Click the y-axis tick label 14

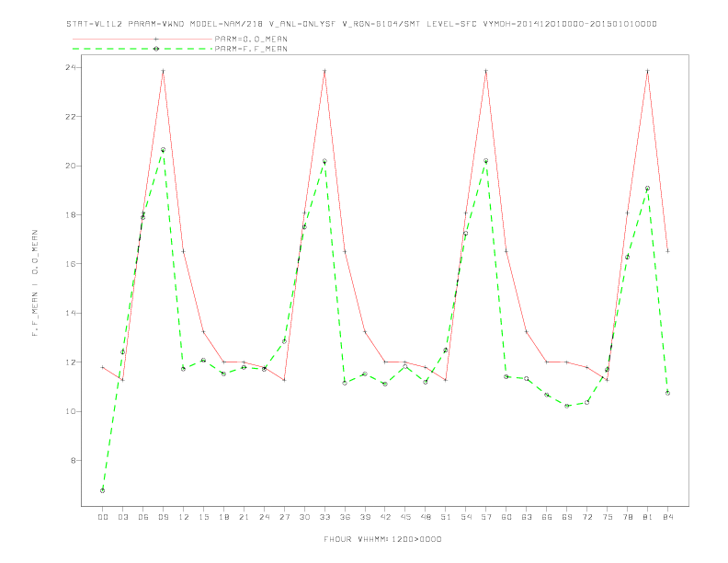[x=71, y=313]
